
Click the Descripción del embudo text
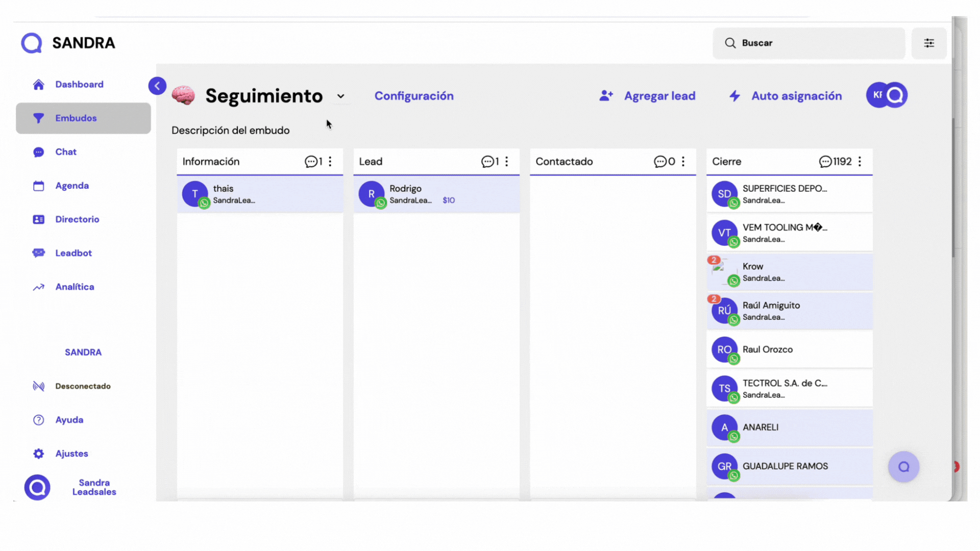coord(231,131)
